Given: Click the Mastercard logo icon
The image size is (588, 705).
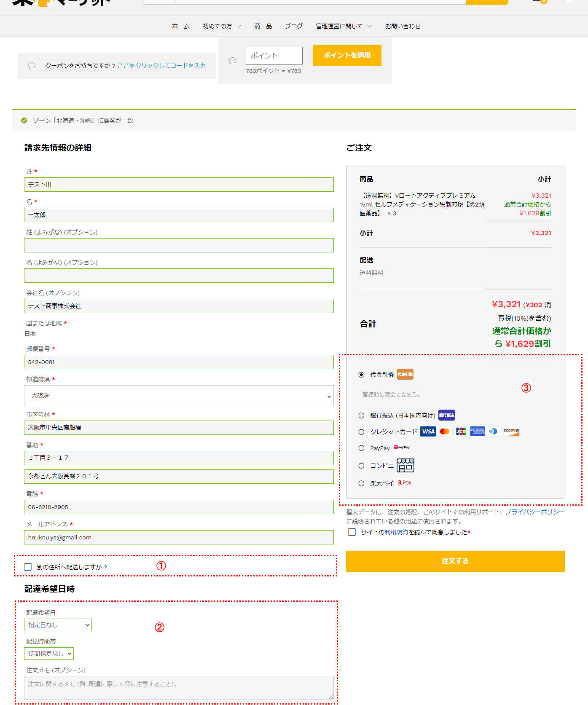Looking at the screenshot, I should 444,432.
